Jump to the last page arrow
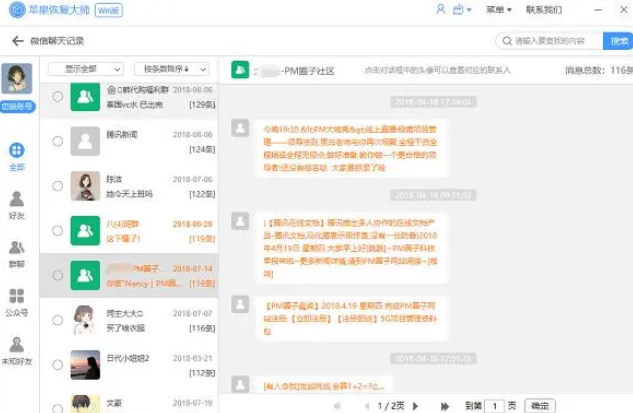The height and width of the screenshot is (413, 633). tap(445, 406)
